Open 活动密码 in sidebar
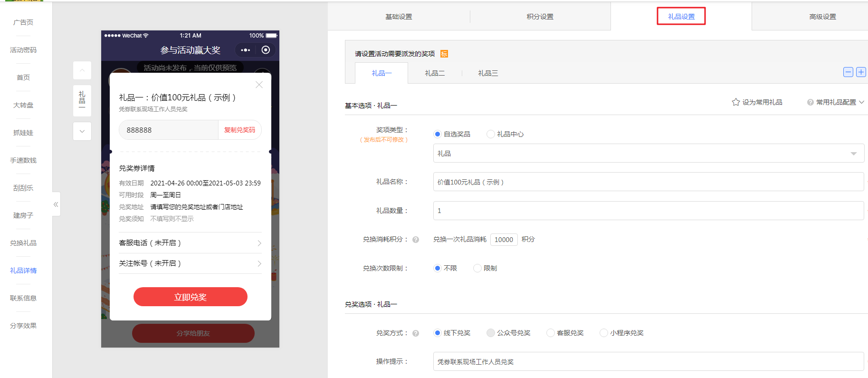868x378 pixels. tap(23, 50)
